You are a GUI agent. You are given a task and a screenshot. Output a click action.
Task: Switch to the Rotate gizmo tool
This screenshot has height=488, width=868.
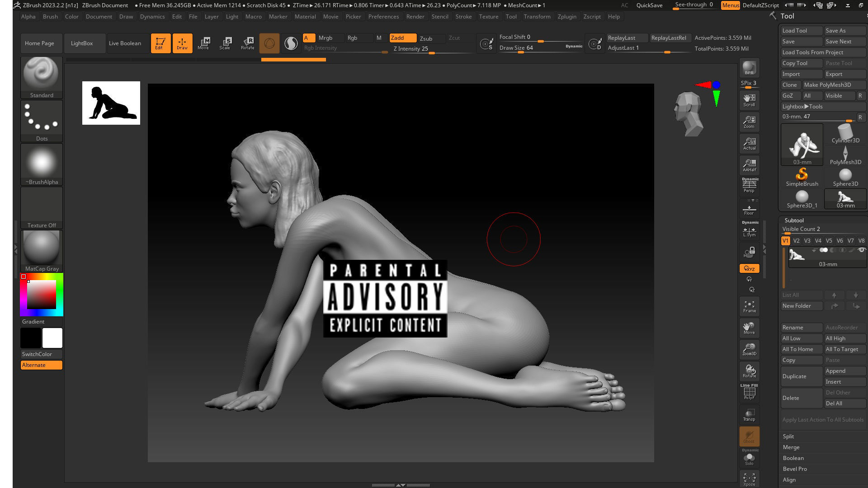click(x=247, y=43)
